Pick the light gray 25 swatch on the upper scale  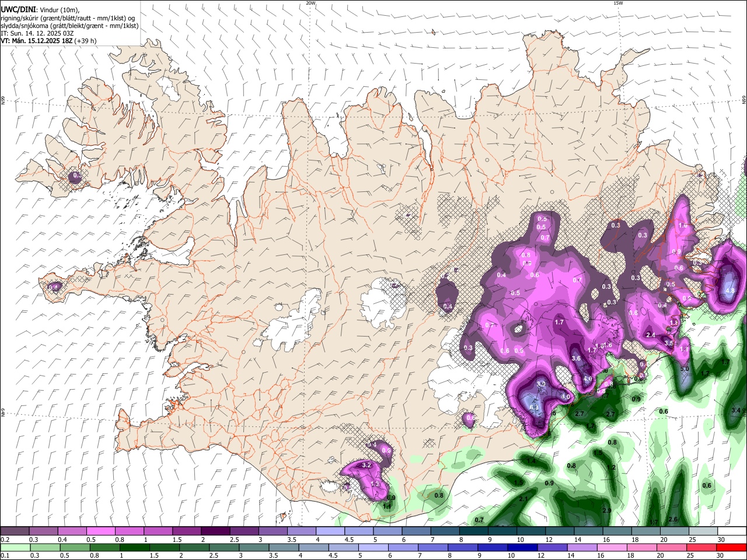[704, 531]
